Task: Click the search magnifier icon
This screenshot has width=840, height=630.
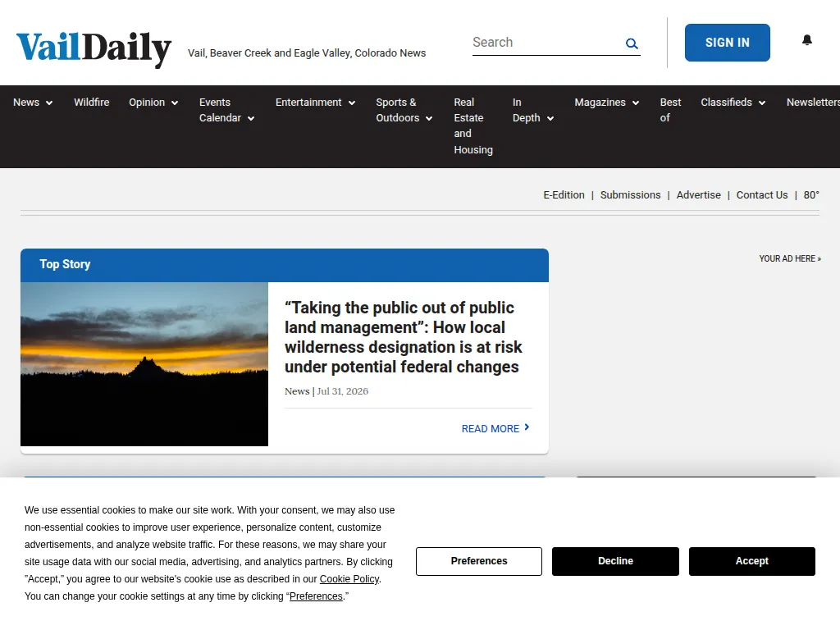Action: click(632, 43)
